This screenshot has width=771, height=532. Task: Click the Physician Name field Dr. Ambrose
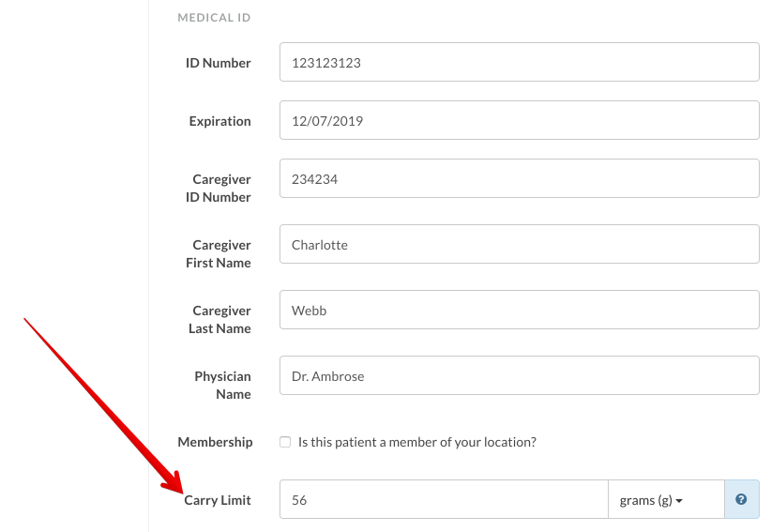520,375
